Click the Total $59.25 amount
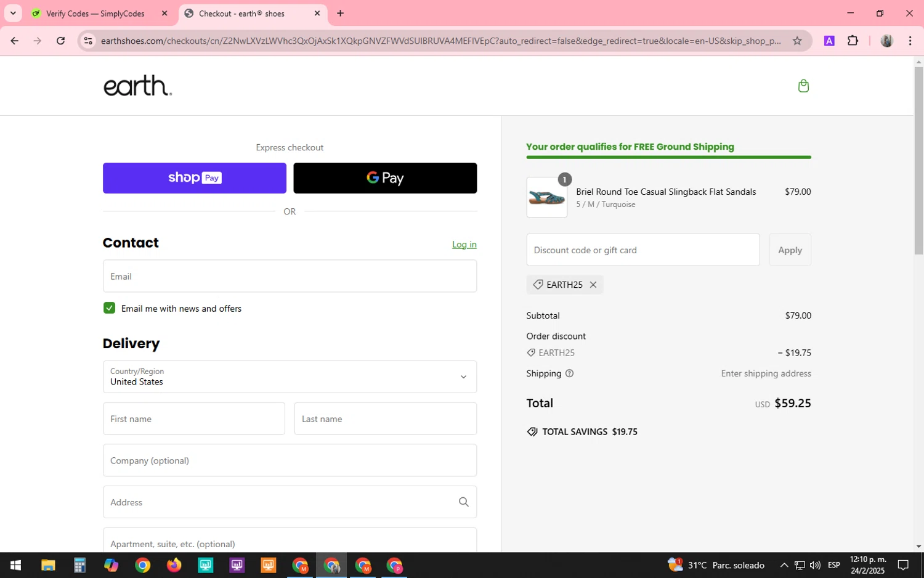Screen dimensions: 924x578 pos(792,403)
